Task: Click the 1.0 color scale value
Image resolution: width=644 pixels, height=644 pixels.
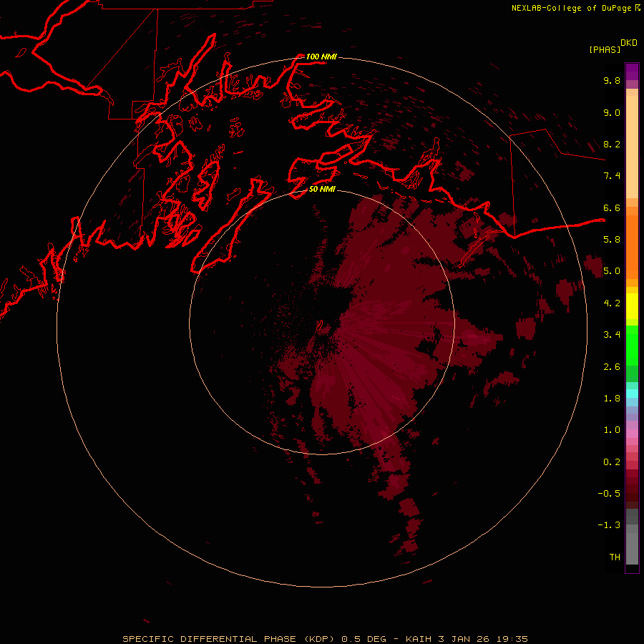Action: pos(612,430)
